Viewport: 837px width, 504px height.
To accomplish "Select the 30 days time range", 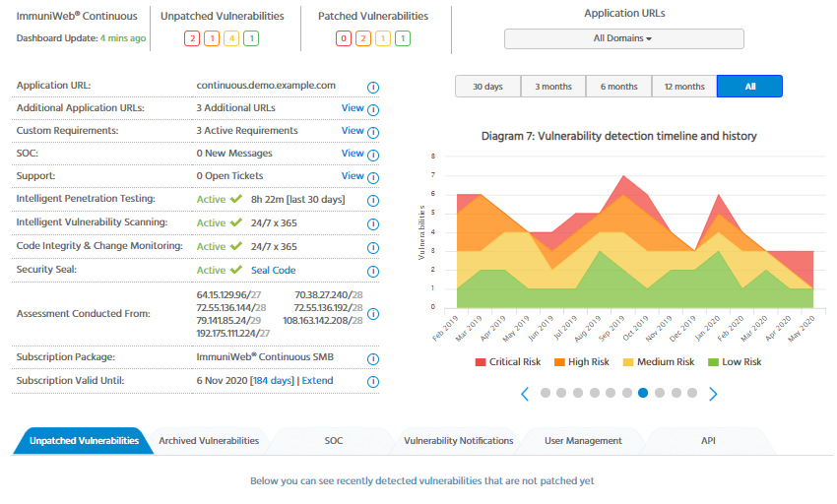I will pyautogui.click(x=487, y=87).
